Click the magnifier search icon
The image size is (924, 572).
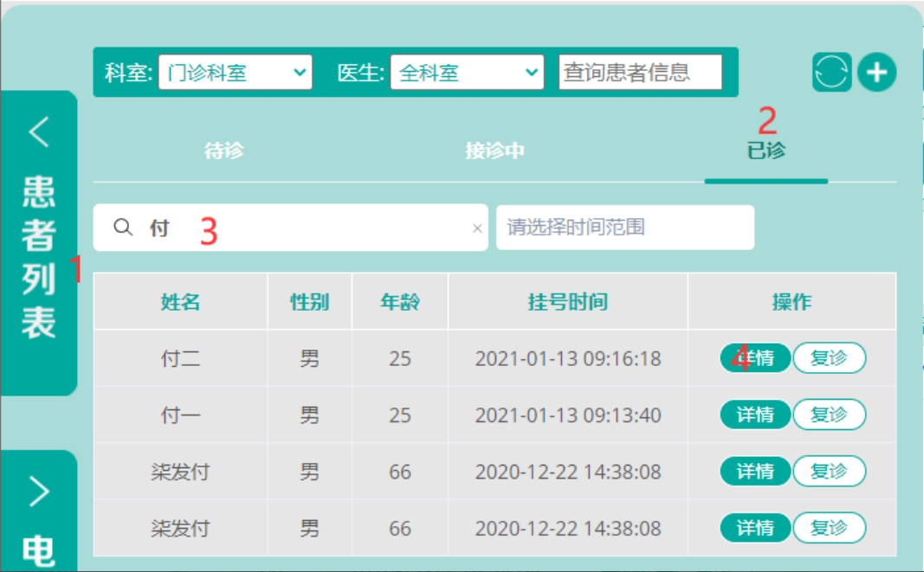123,227
